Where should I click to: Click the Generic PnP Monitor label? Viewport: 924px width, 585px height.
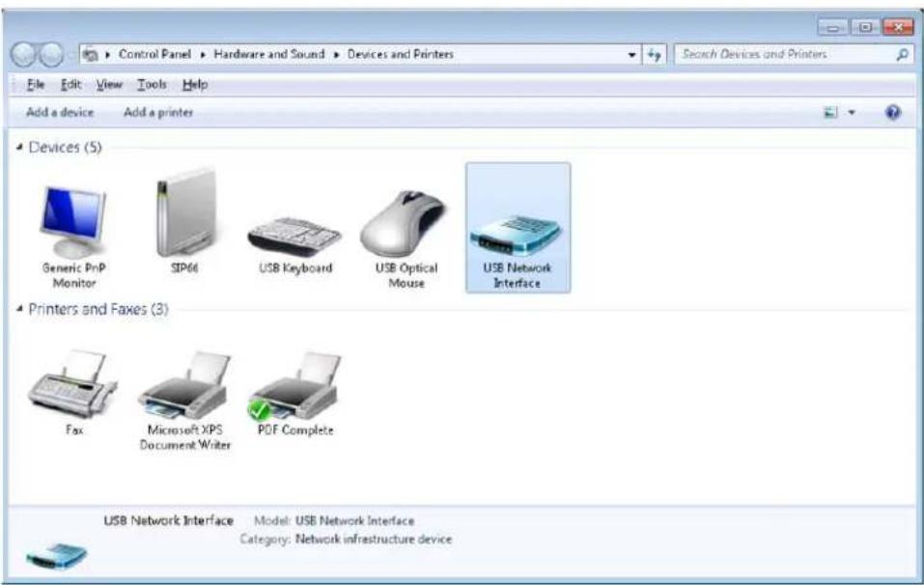(x=73, y=275)
